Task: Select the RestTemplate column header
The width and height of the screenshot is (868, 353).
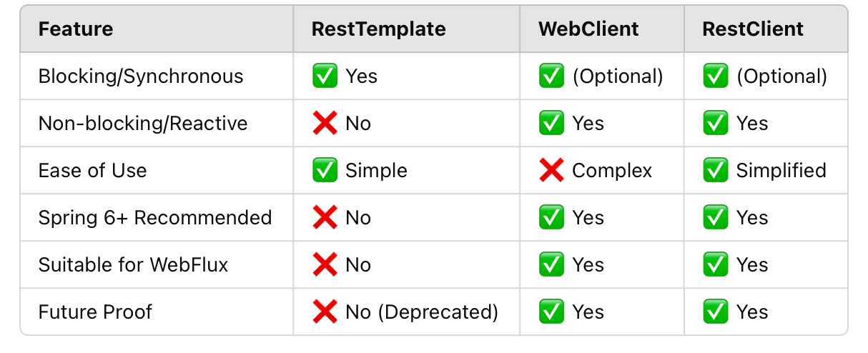Action: coord(379,29)
